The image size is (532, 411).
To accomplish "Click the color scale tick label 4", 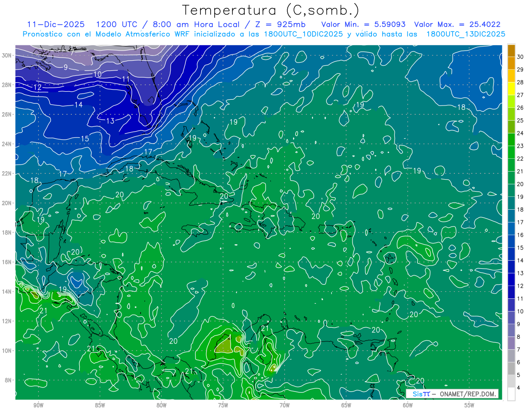I will coord(520,388).
